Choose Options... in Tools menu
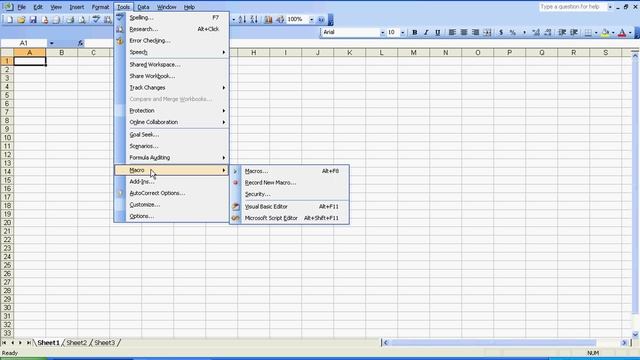 tap(171, 216)
